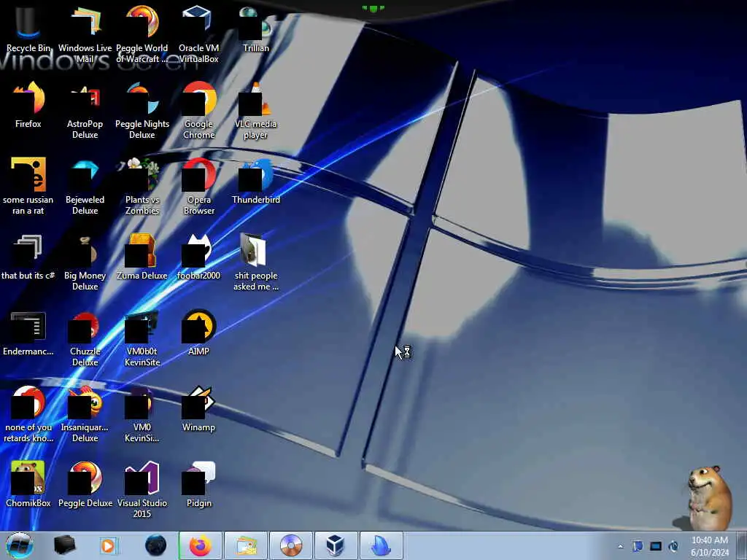Select the Recycle Bin desktop icon
This screenshot has width=747, height=560.
point(28,29)
